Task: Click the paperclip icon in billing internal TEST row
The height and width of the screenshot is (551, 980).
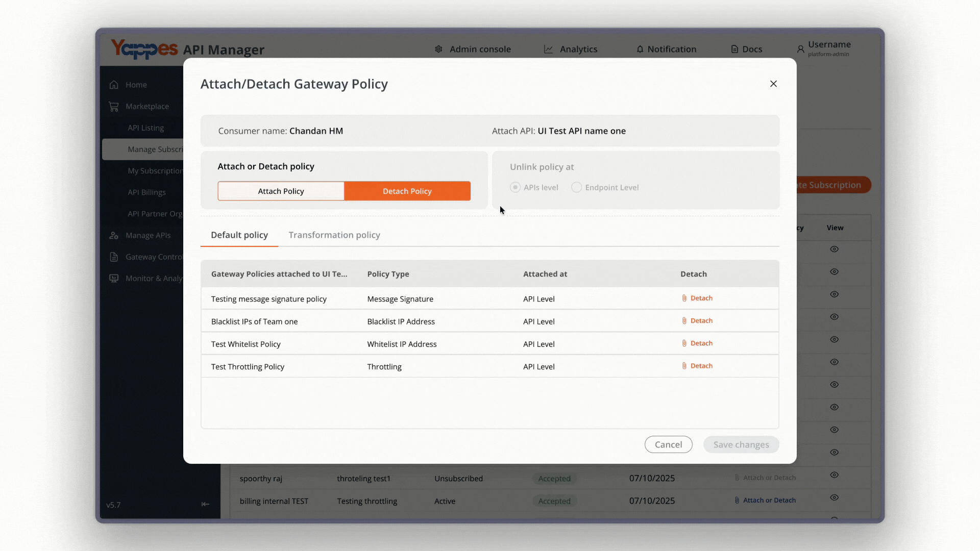Action: (737, 500)
